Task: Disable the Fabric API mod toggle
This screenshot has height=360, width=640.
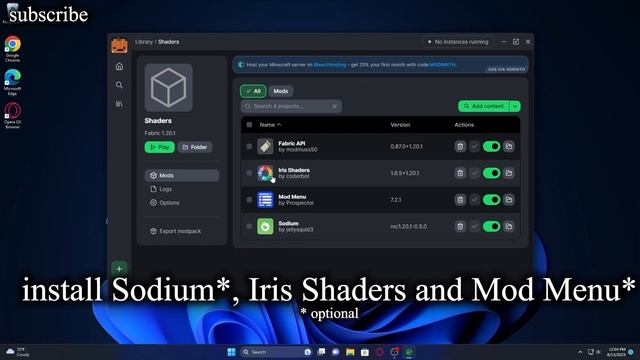Action: (491, 146)
